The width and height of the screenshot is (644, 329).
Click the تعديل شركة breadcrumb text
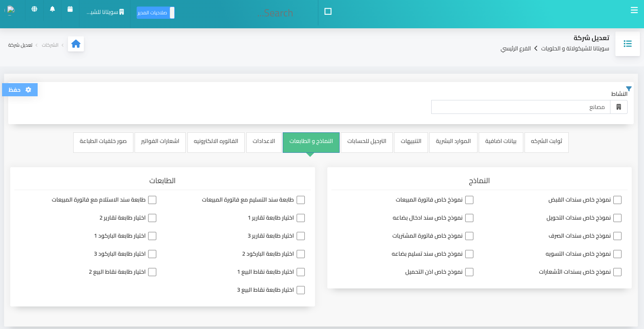(x=20, y=45)
